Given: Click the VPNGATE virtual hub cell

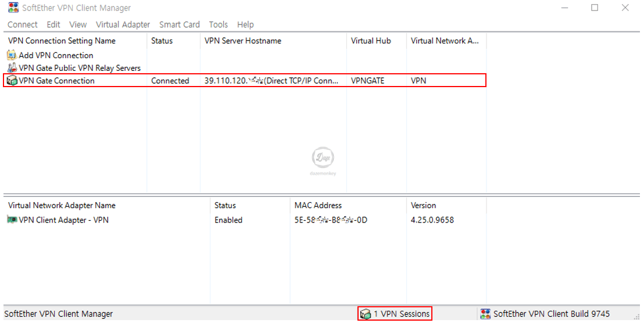Looking at the screenshot, I should [x=367, y=80].
